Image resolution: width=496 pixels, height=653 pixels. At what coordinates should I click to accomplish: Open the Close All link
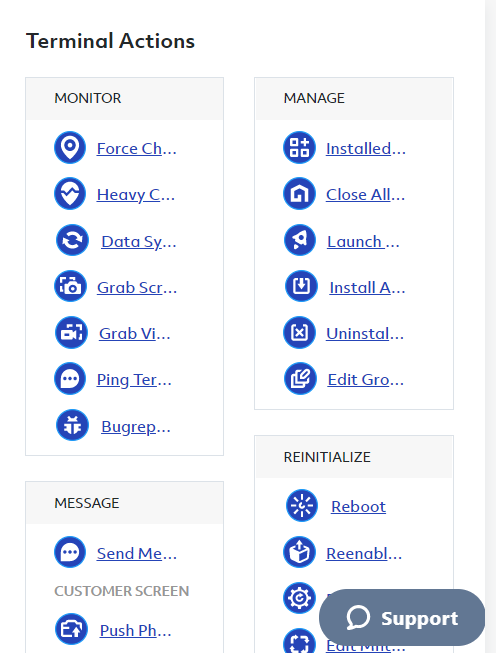365,194
